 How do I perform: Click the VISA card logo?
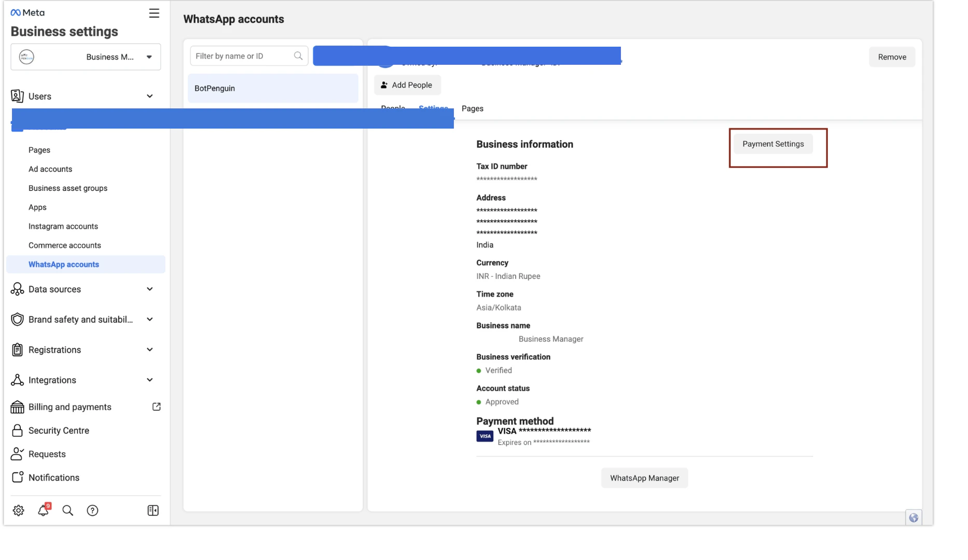click(x=485, y=436)
